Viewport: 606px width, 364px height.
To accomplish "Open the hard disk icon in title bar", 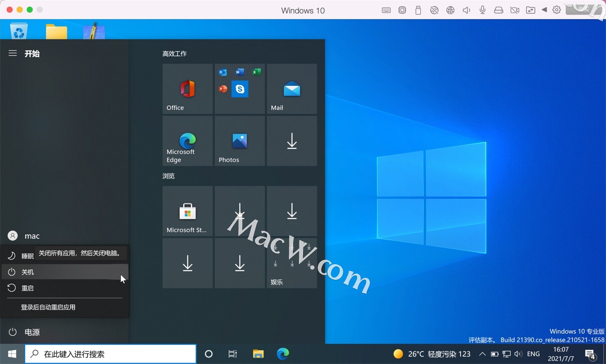I will coord(499,10).
